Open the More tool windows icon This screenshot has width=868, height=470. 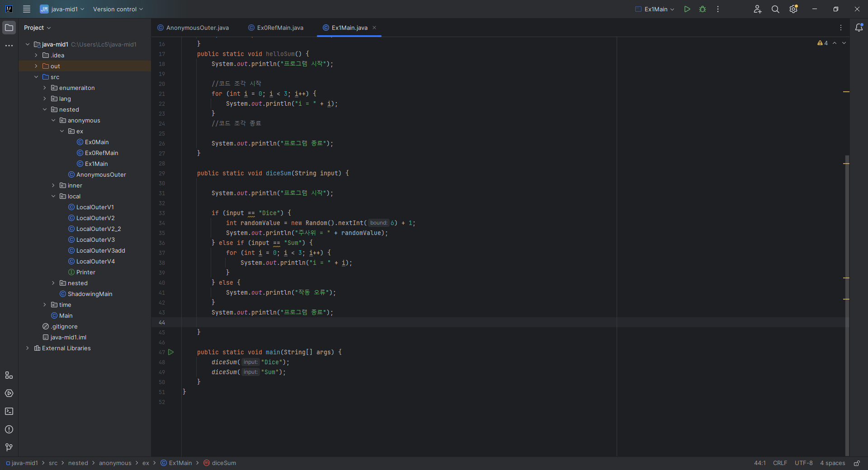point(9,46)
